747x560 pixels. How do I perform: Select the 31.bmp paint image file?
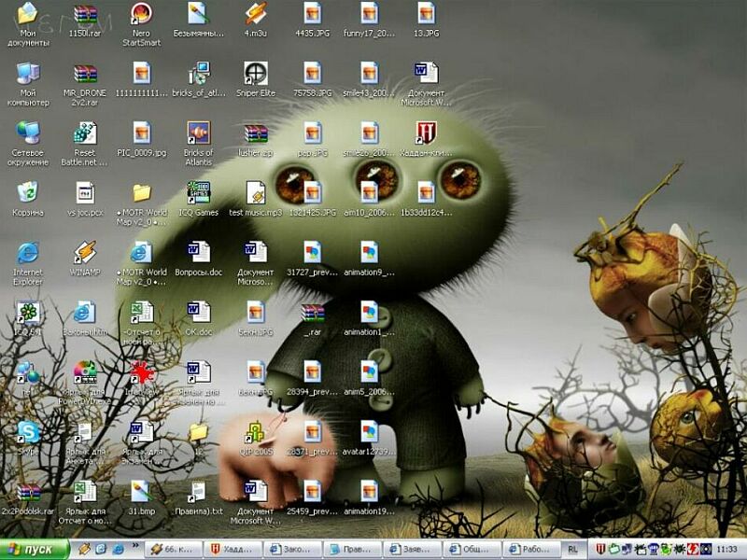click(142, 493)
